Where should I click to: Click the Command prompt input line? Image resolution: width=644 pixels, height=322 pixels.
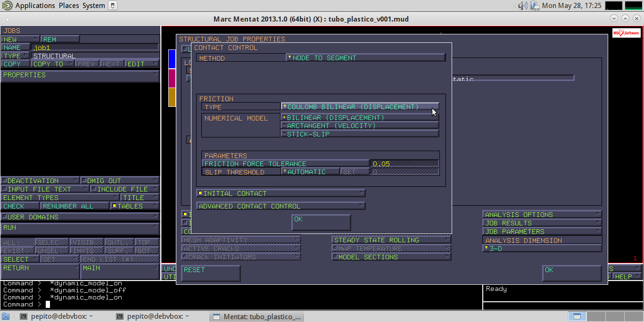[240, 305]
